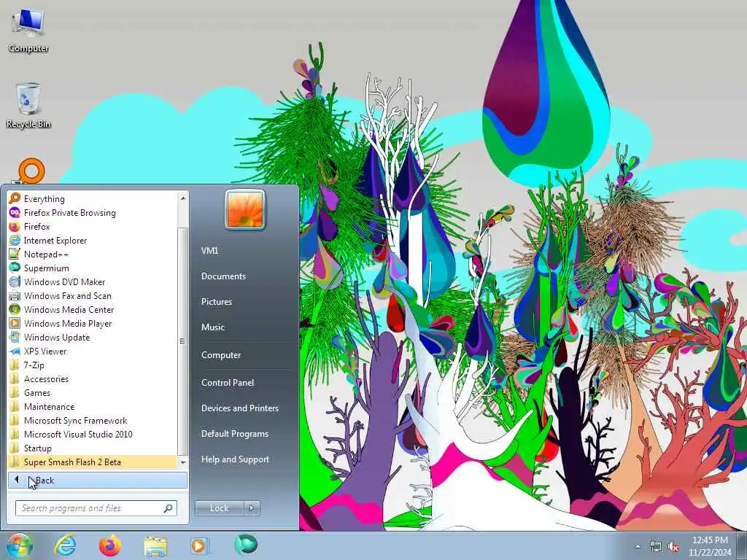Screen dimensions: 747x560
Task: Click the search magnifier icon
Action: (169, 508)
